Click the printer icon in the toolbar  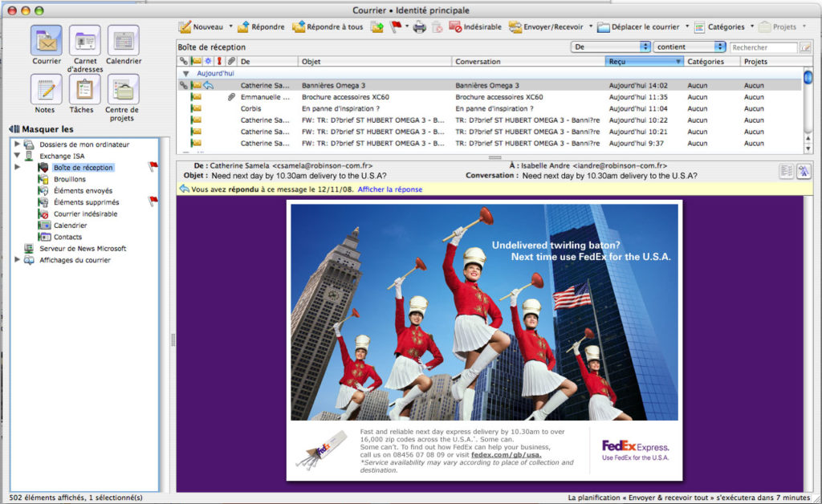click(x=419, y=26)
